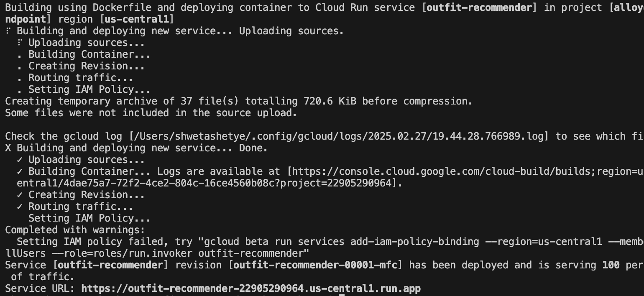This screenshot has width=644, height=296.
Task: Place cursor at terminal prompt block
Action: point(341,295)
